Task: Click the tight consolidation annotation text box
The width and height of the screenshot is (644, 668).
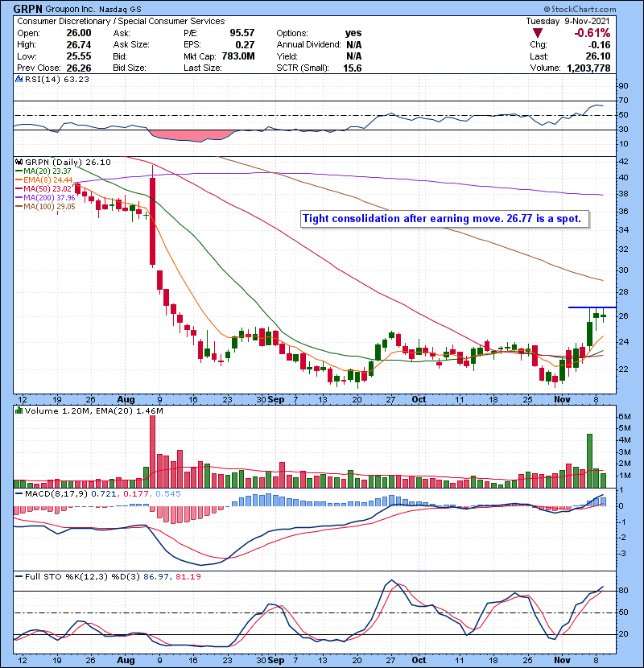Action: pyautogui.click(x=446, y=218)
